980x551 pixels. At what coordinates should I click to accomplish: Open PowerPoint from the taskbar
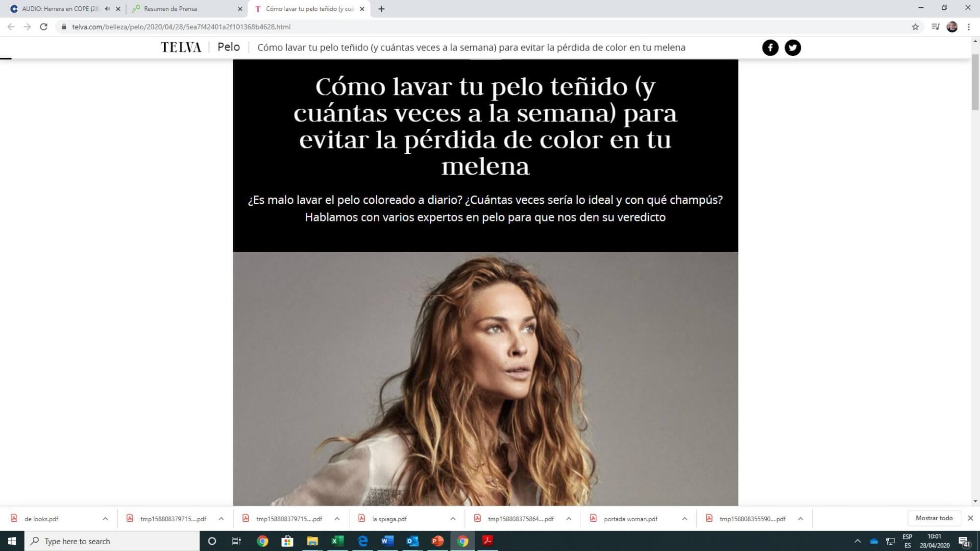pyautogui.click(x=437, y=541)
